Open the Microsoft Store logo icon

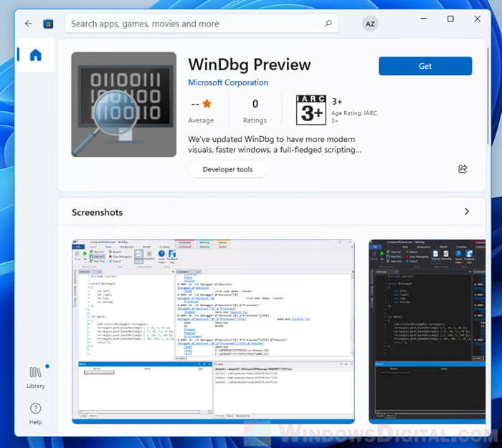[x=48, y=24]
